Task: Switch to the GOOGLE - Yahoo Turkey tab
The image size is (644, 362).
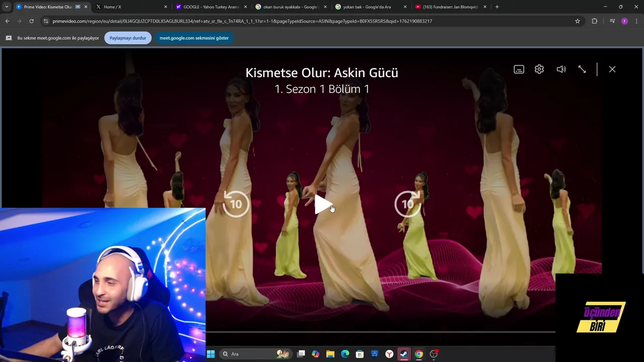Action: pyautogui.click(x=210, y=7)
